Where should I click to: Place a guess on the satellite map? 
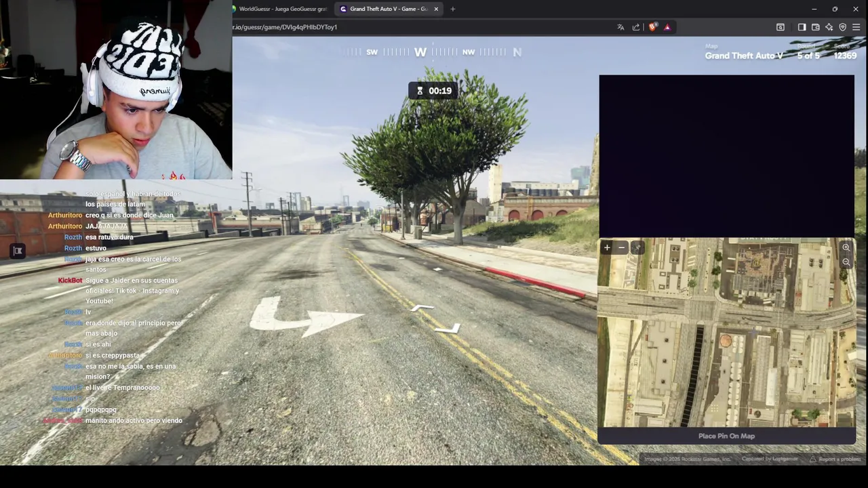(x=726, y=332)
